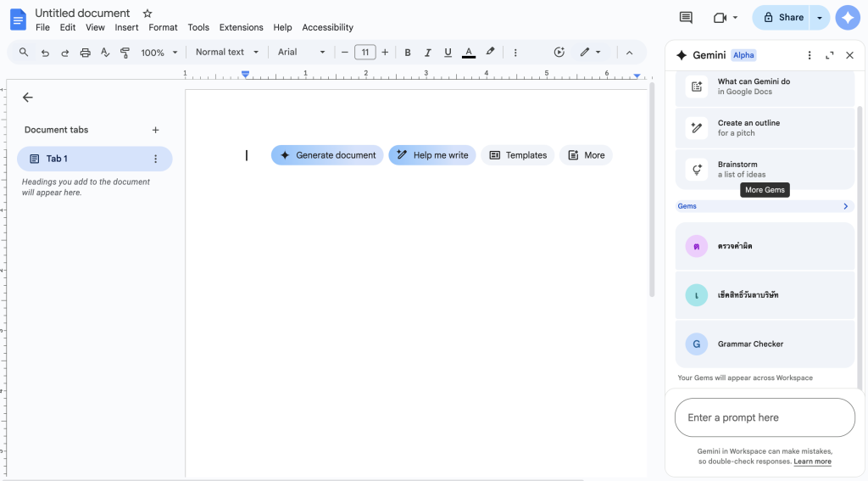Open the Extensions menu

coord(241,27)
